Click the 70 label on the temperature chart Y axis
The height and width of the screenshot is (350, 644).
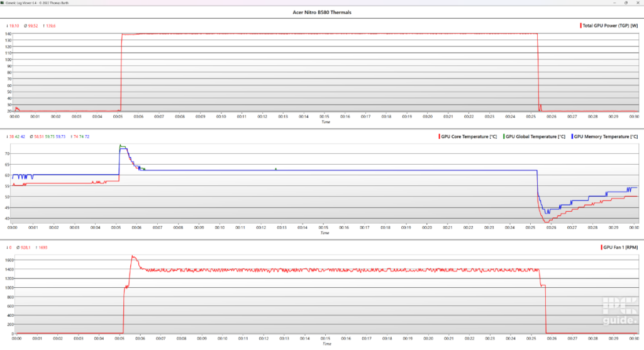pos(7,154)
